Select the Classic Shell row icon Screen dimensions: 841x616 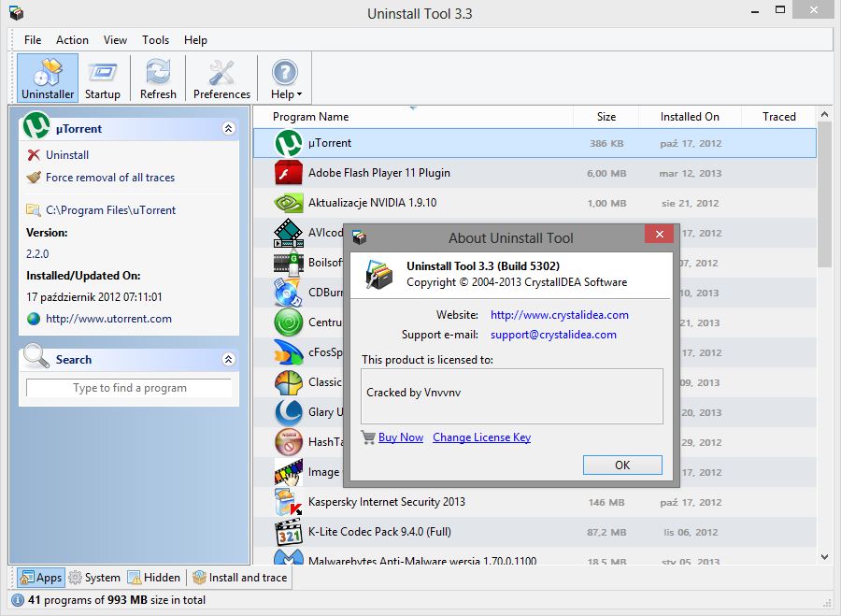(x=289, y=382)
